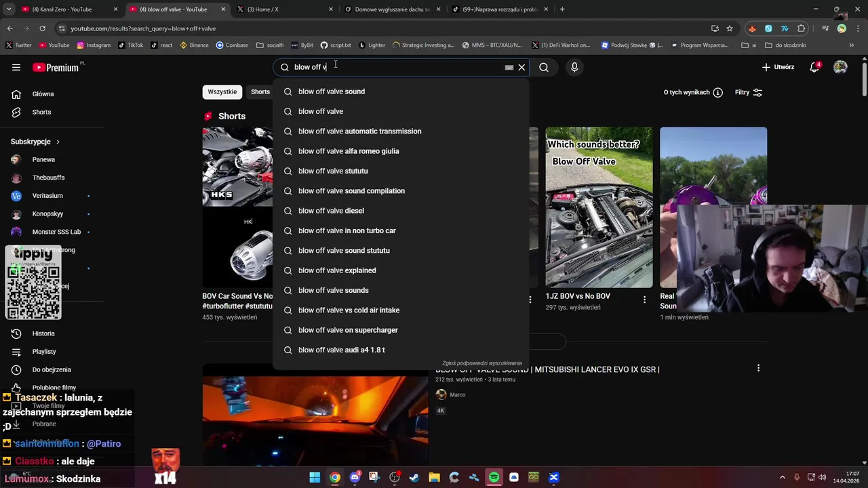Open the 'ai' bookmarks folder

pyautogui.click(x=749, y=45)
